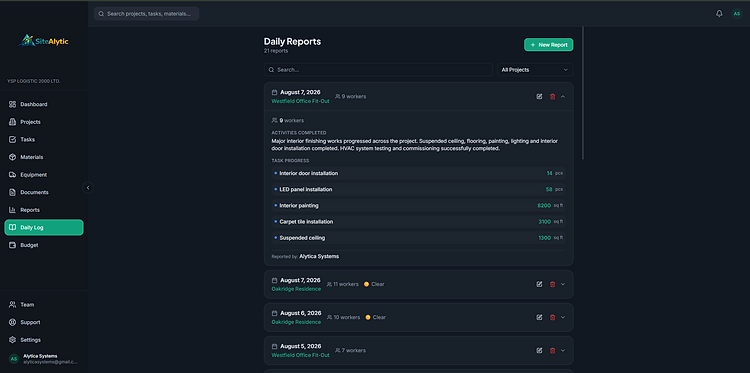
Task: Open Materials in sidebar
Action: [x=44, y=157]
